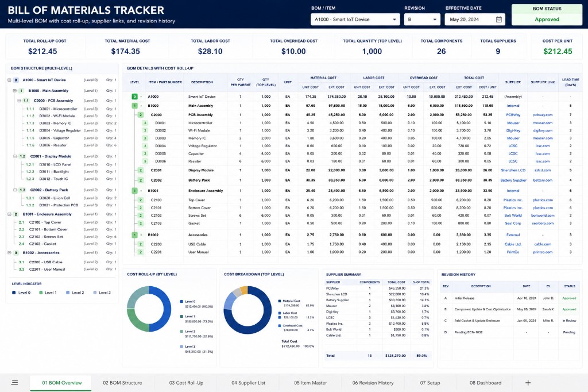Open BOM / Item dropdown A1000 - Smart IoT Device
The image size is (588, 392).
[x=355, y=20]
